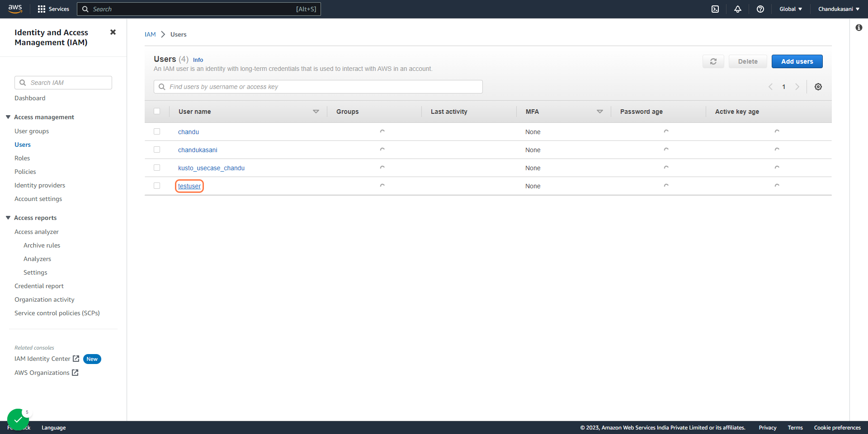
Task: Open the Chandukasani account dropdown
Action: point(839,9)
